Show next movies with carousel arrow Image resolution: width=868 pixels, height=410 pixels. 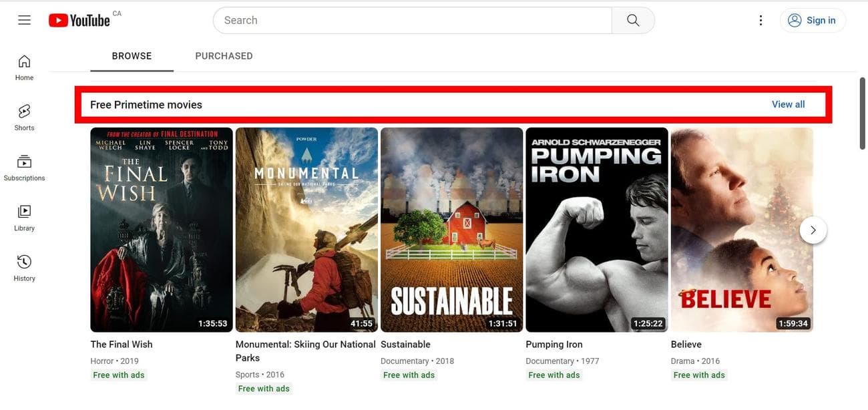pyautogui.click(x=813, y=230)
